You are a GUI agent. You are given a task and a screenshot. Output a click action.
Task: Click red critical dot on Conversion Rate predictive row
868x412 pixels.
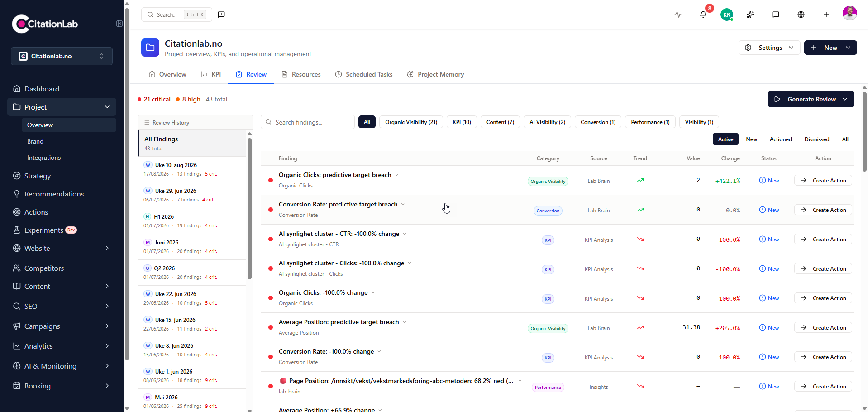271,210
